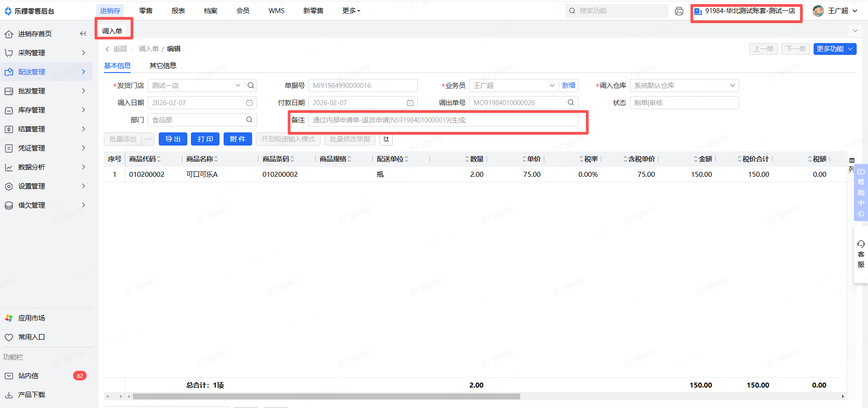868x408 pixels.
Task: Open calendar icon for 调入日期
Action: point(249,103)
